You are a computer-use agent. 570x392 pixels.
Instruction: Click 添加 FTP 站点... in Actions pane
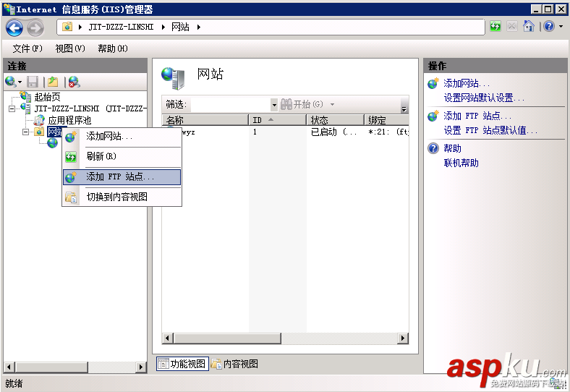pos(477,116)
